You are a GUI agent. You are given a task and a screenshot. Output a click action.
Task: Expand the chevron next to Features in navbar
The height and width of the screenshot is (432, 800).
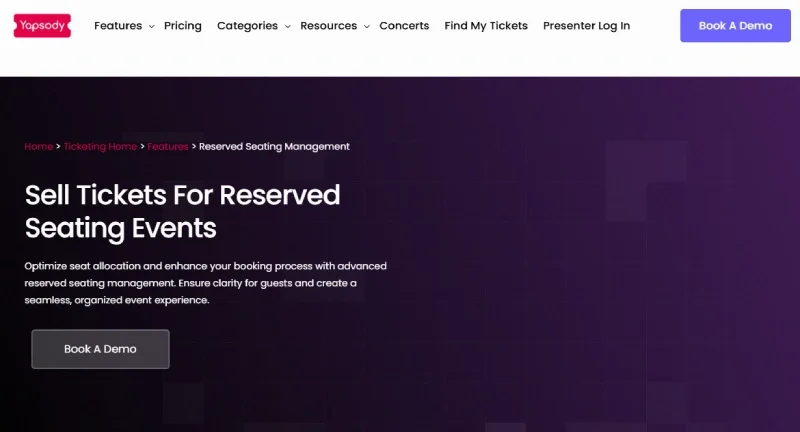(152, 27)
